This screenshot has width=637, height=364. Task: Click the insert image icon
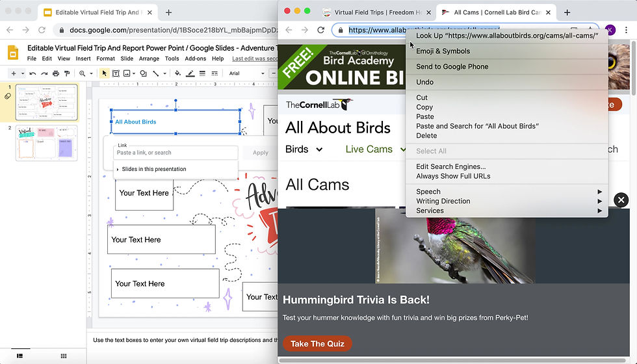pyautogui.click(x=127, y=73)
